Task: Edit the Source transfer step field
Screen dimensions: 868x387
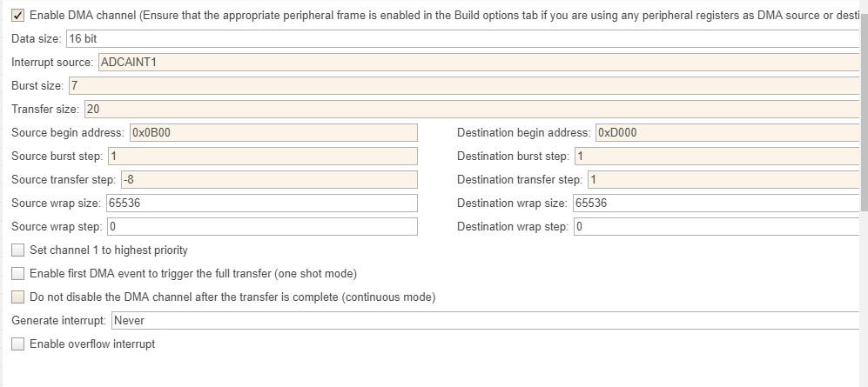Action: point(267,180)
